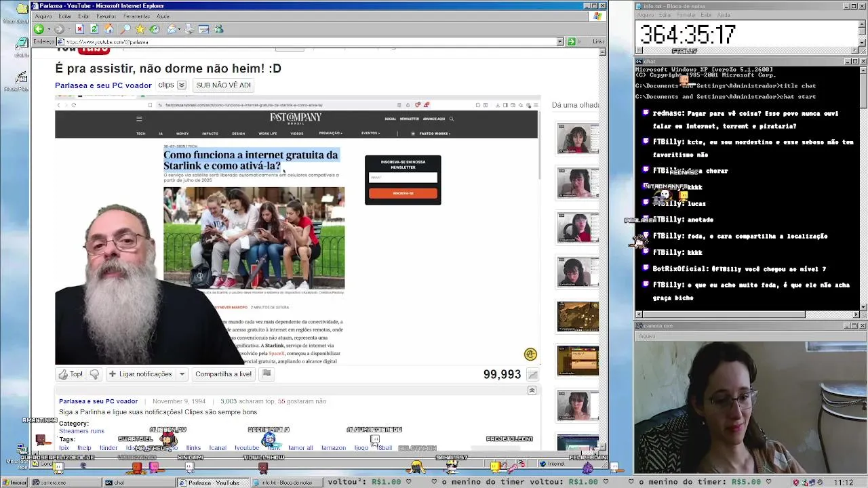Open Favorites star in IE toolbar
Screen dimensions: 868x488
(x=140, y=29)
